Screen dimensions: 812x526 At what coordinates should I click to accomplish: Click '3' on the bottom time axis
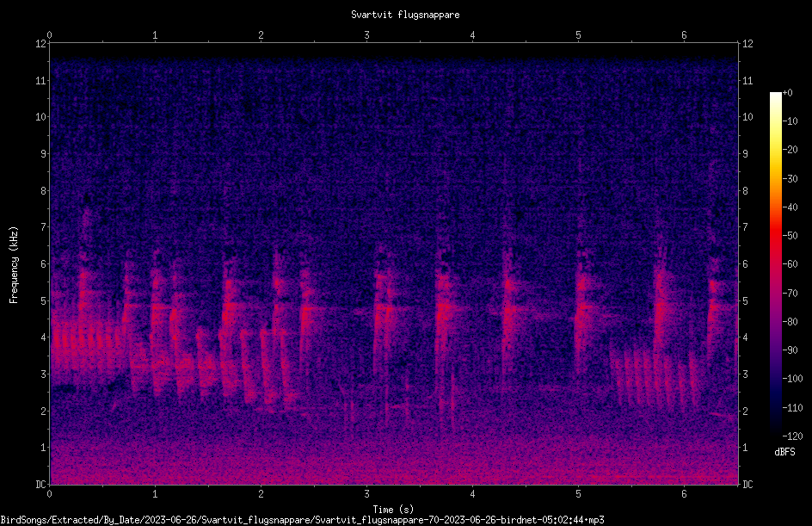[366, 494]
